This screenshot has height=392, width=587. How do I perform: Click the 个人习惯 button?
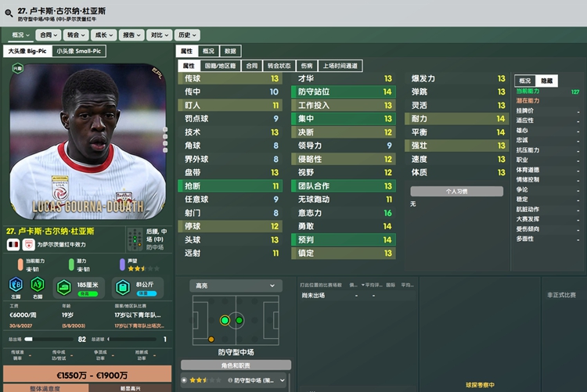pyautogui.click(x=457, y=192)
